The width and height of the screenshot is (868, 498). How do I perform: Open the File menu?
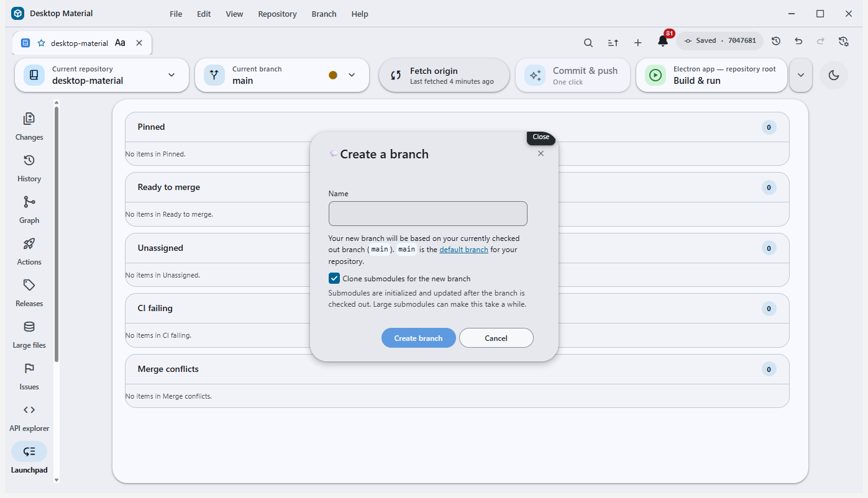[x=176, y=14]
